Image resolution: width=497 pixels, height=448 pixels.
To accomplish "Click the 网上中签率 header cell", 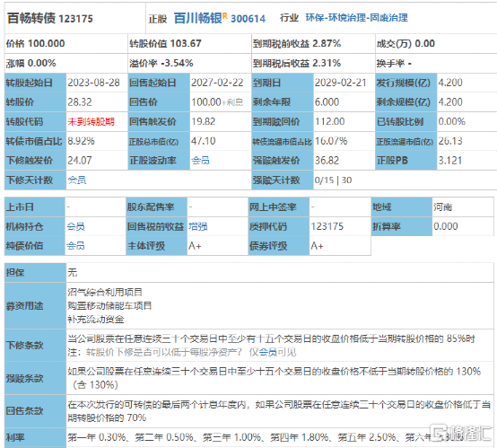I will tap(279, 207).
